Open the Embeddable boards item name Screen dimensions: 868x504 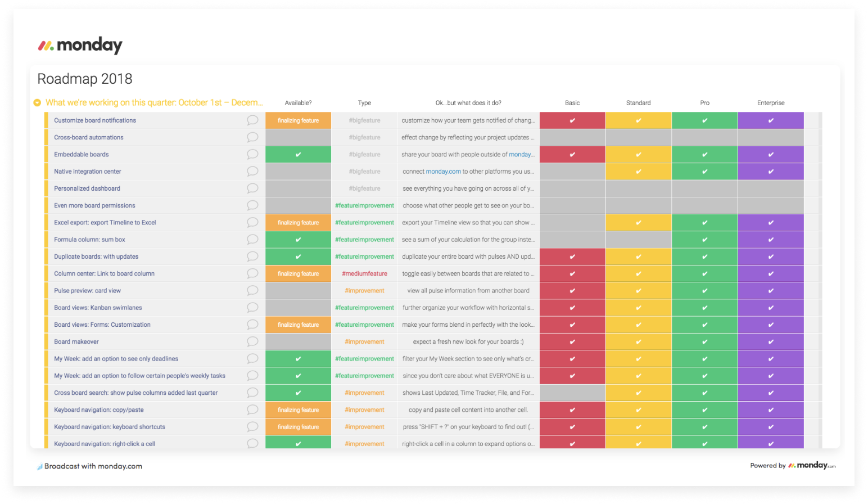82,154
